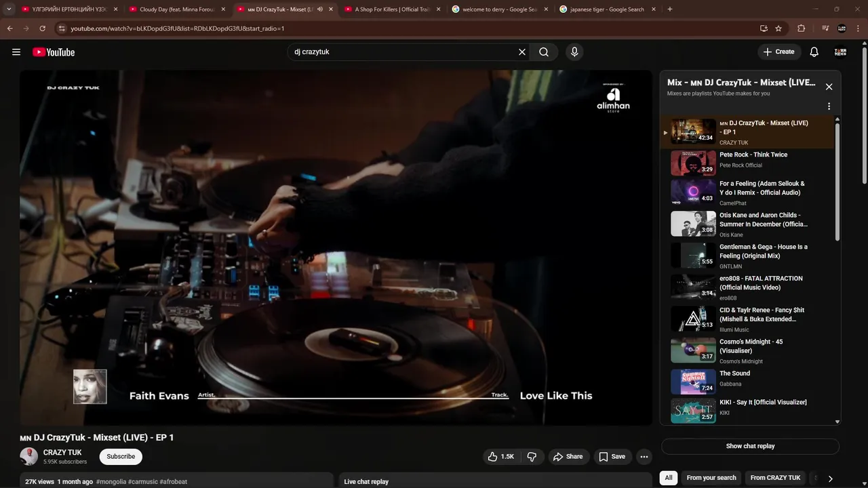Like the video with thumbs up

click(500, 457)
